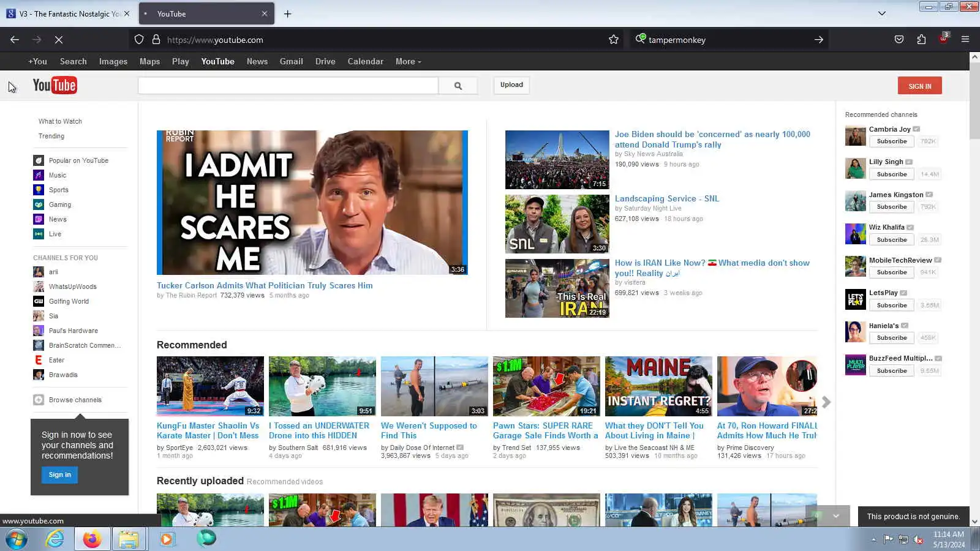The height and width of the screenshot is (551, 980).
Task: Open Gmail in the Google bar
Action: click(x=292, y=61)
